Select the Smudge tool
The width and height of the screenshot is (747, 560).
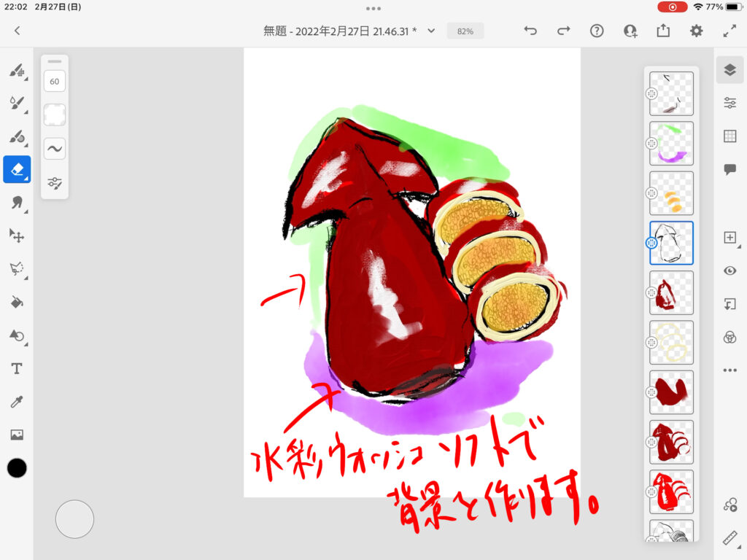(16, 203)
